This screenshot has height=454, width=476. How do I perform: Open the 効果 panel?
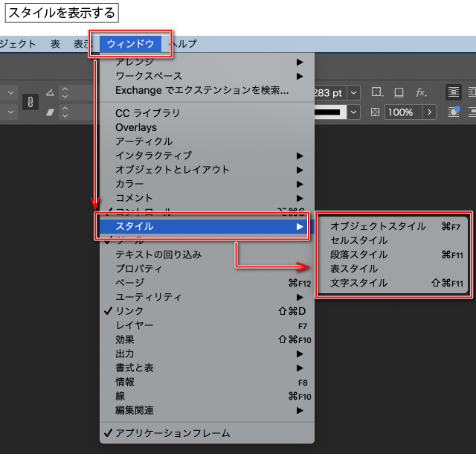tap(207, 339)
